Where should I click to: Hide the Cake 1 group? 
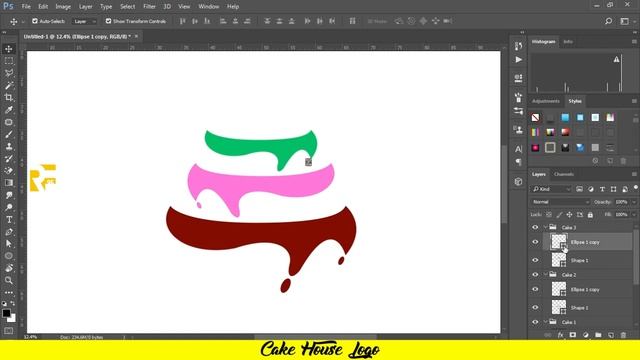pyautogui.click(x=535, y=322)
